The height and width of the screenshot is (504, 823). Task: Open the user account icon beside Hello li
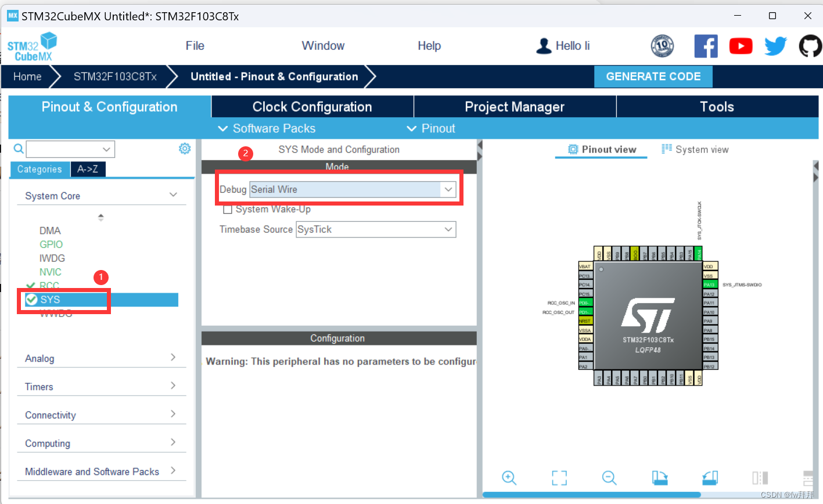[544, 46]
